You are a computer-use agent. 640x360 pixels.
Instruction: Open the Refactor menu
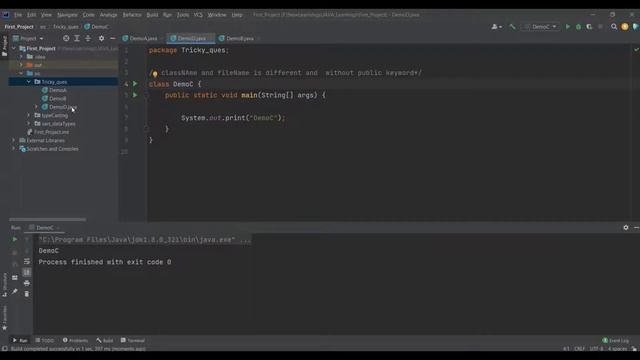pyautogui.click(x=132, y=15)
